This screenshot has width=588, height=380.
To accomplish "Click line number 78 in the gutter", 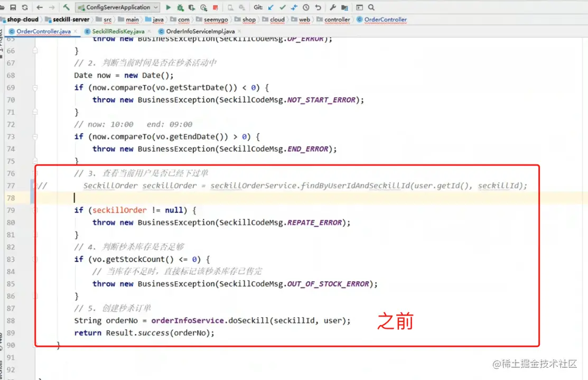I will [11, 198].
